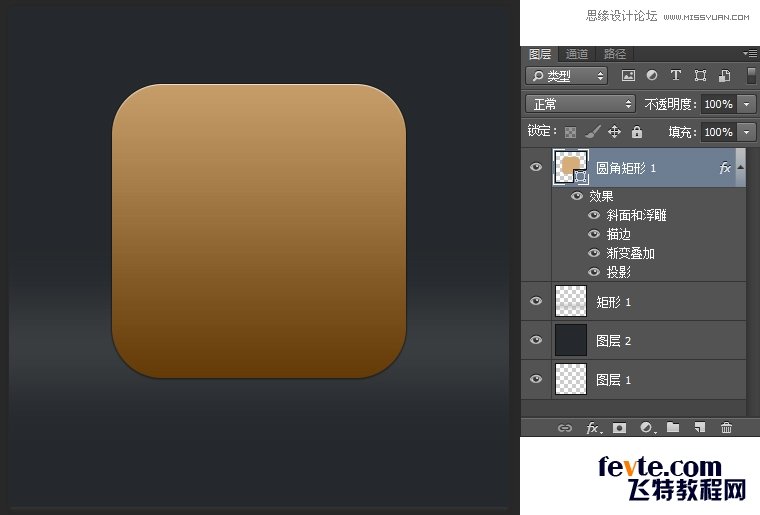
Task: Filter layers by shape icon
Action: click(x=700, y=76)
